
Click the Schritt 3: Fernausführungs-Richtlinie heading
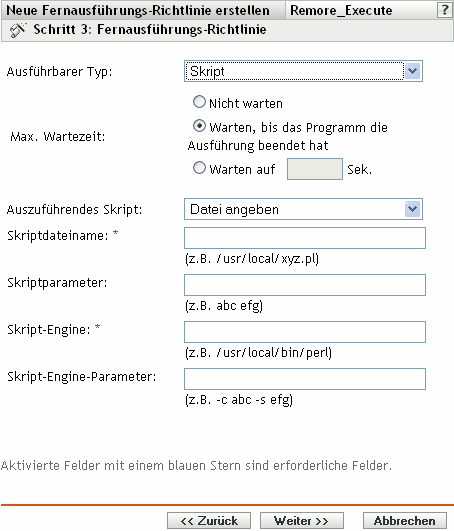(150, 29)
